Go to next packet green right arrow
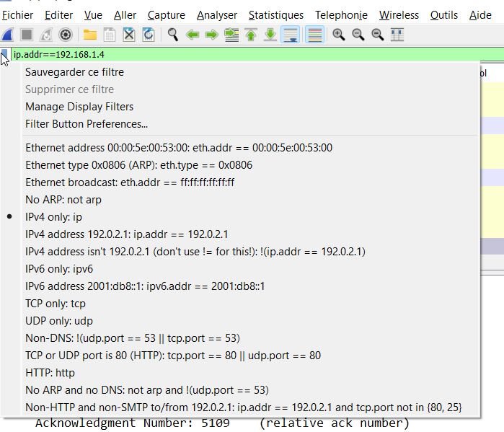 click(x=212, y=35)
